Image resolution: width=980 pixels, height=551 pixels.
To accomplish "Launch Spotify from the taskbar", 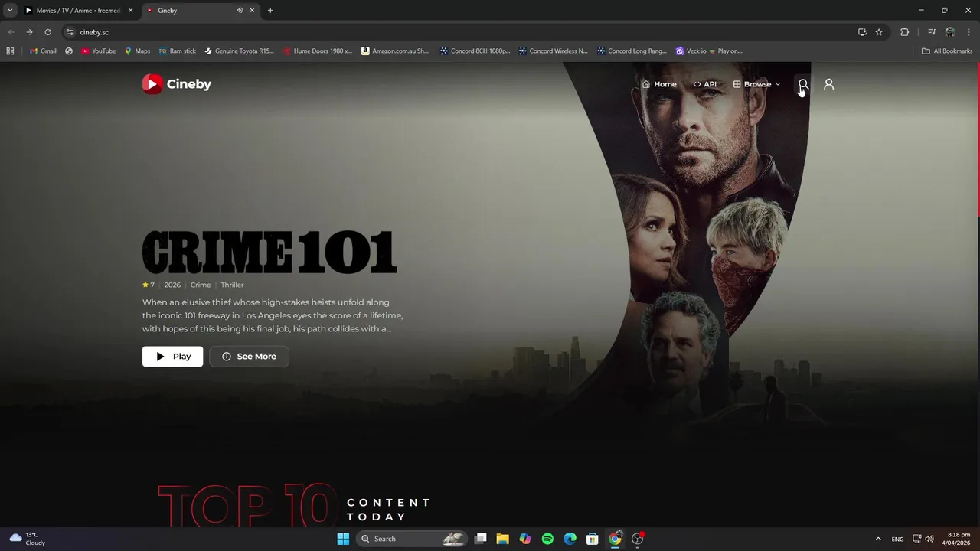I will 547,539.
